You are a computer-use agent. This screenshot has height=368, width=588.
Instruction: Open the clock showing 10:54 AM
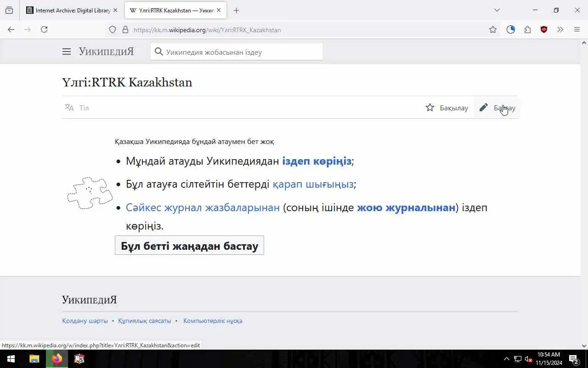point(549,359)
